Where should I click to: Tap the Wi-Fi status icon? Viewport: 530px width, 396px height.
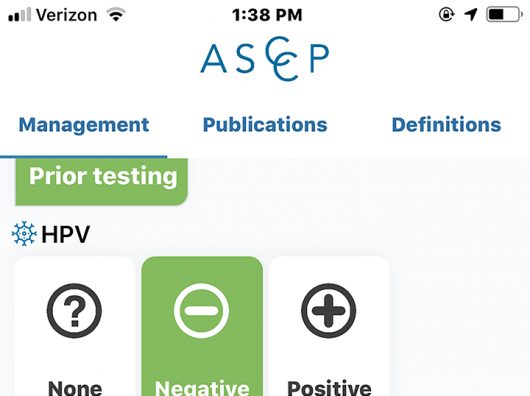116,15
